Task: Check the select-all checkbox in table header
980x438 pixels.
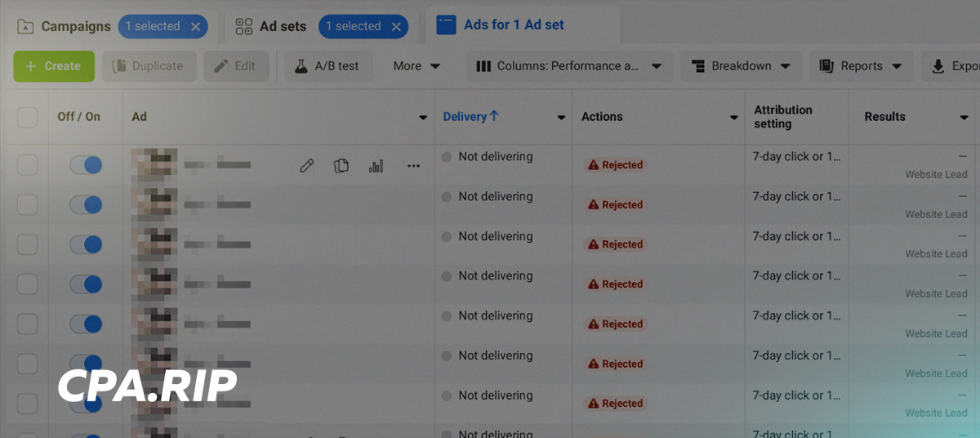Action: pos(28,117)
